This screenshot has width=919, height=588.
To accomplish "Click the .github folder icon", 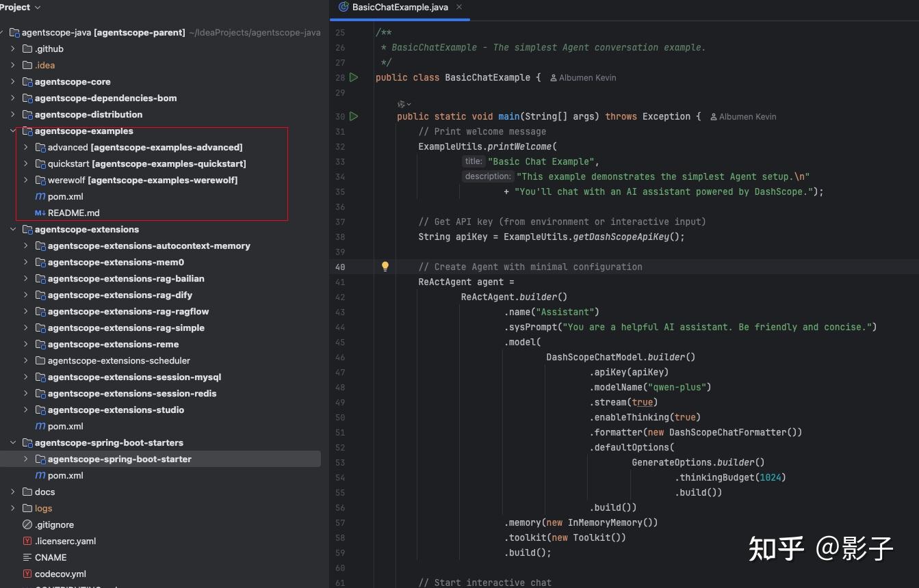I will pyautogui.click(x=27, y=49).
